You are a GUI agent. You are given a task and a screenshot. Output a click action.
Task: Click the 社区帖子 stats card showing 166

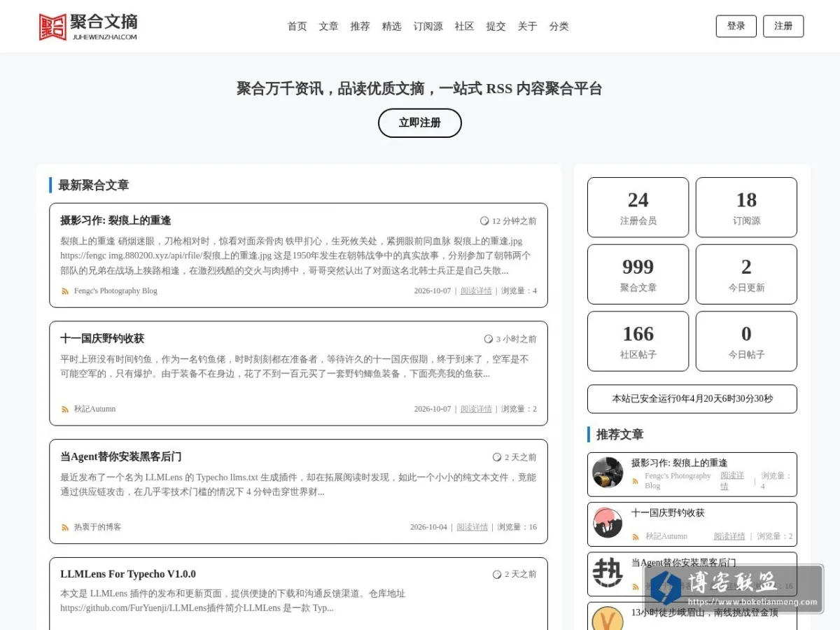pyautogui.click(x=638, y=342)
